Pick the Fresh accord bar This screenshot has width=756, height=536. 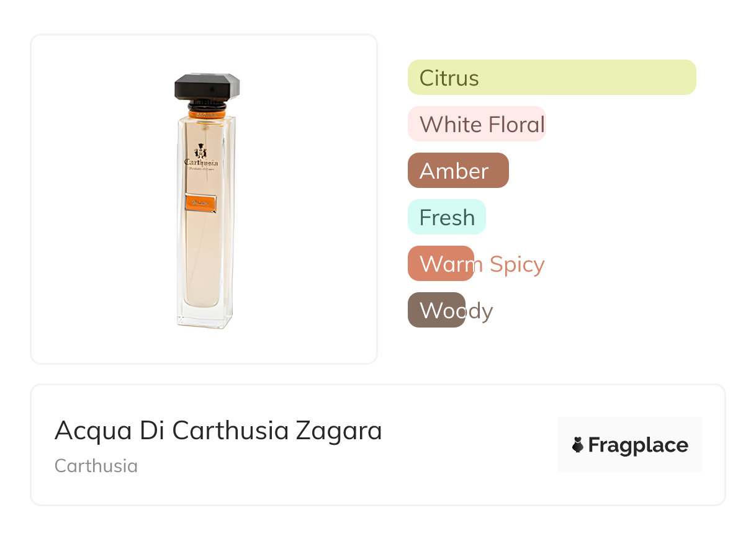(446, 217)
